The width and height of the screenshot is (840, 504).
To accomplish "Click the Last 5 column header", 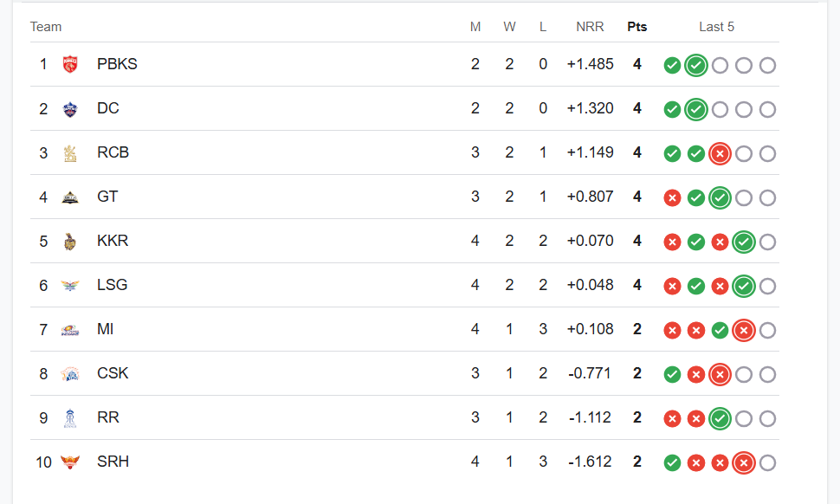I will tap(716, 27).
